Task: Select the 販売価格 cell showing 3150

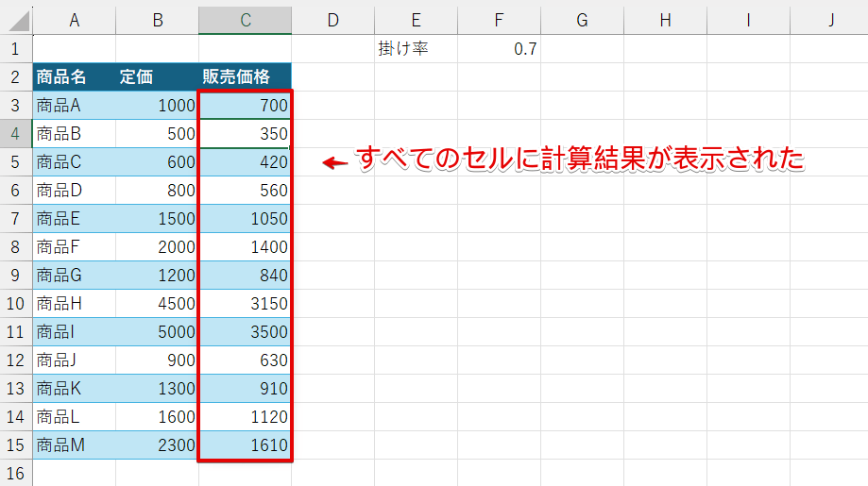Action: 246,304
